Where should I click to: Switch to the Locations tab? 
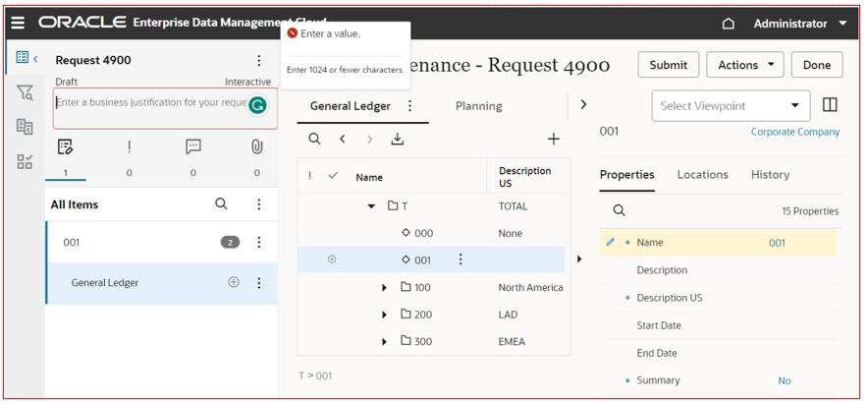[x=702, y=175]
